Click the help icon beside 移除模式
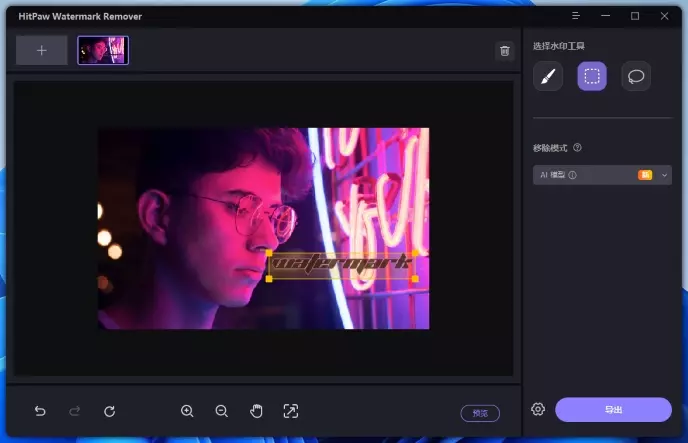This screenshot has height=443, width=688. pos(577,148)
